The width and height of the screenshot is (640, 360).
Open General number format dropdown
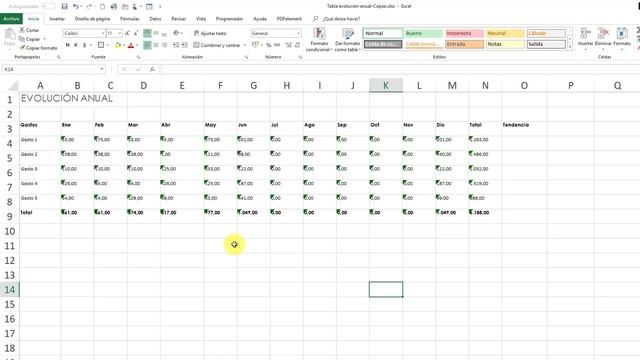click(x=299, y=33)
